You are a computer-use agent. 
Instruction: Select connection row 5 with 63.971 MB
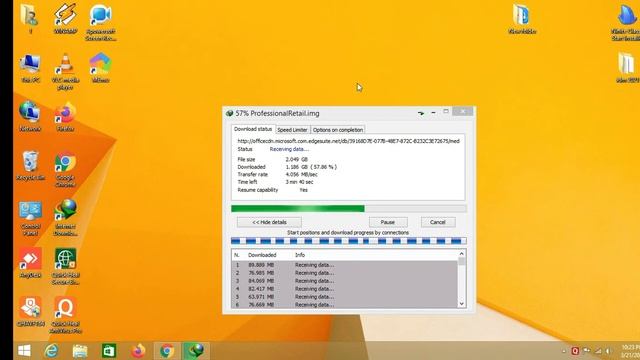(345, 297)
